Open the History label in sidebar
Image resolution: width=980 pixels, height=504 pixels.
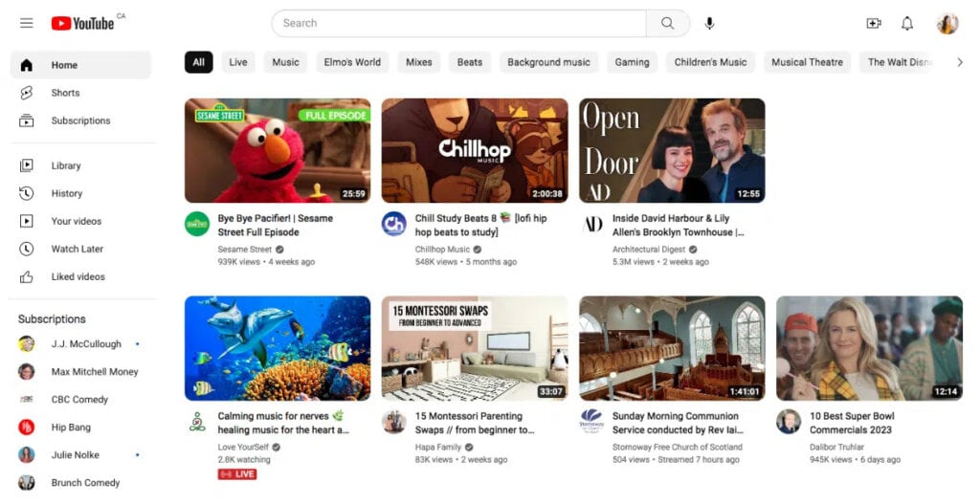click(67, 193)
